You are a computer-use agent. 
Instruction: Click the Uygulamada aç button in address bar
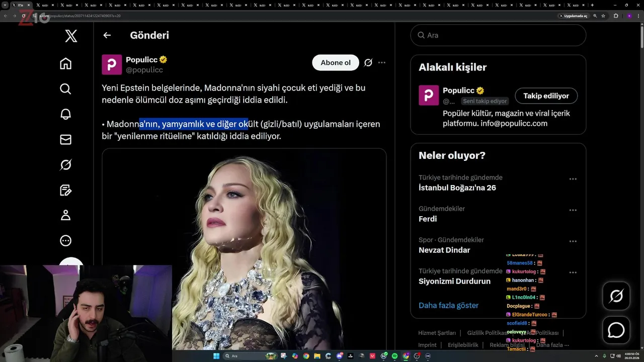(x=574, y=16)
